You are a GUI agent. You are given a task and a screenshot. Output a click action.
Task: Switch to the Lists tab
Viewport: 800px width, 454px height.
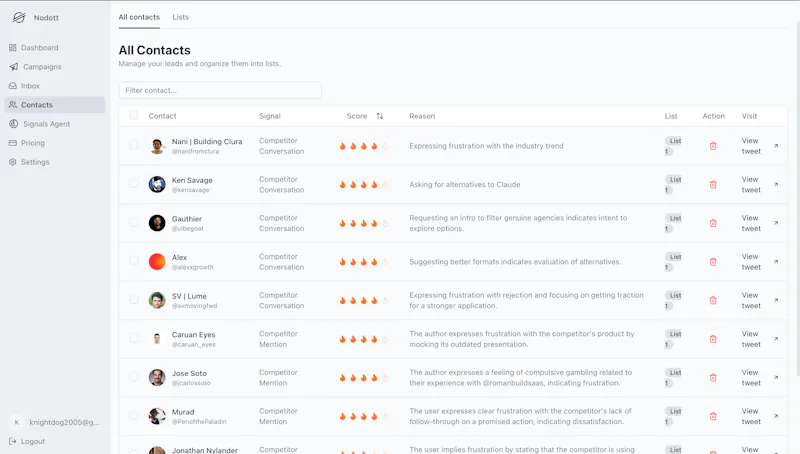coord(181,17)
